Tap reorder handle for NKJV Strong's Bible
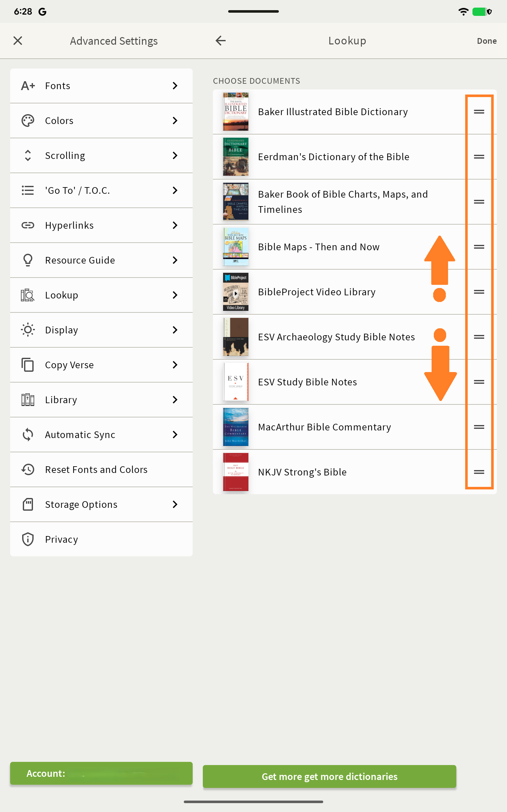Viewport: 507px width, 812px height. coord(479,472)
